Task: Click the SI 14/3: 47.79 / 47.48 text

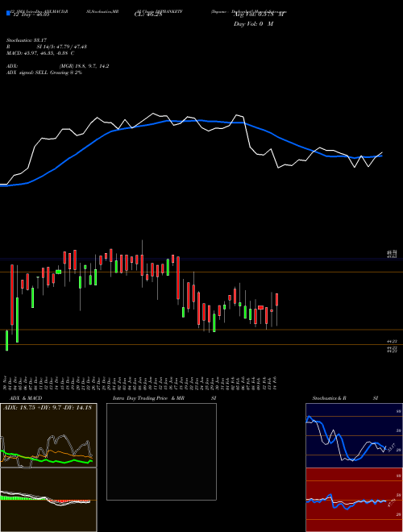Action: pyautogui.click(x=62, y=47)
